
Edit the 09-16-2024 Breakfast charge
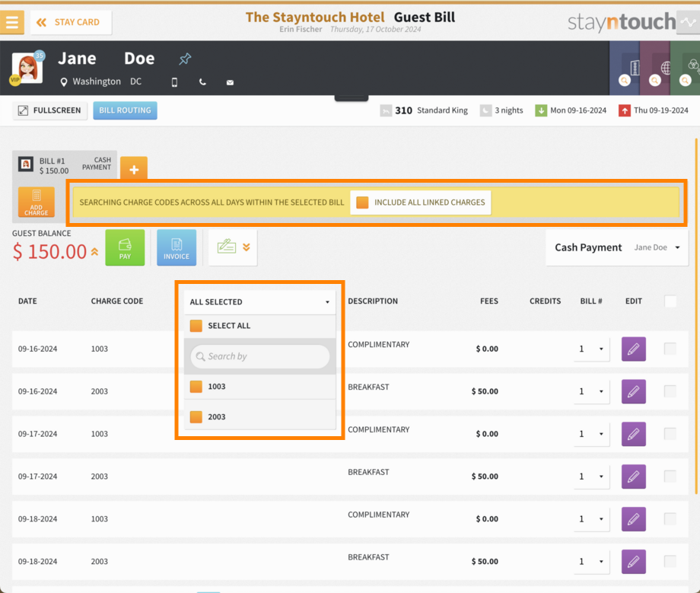pyautogui.click(x=634, y=391)
